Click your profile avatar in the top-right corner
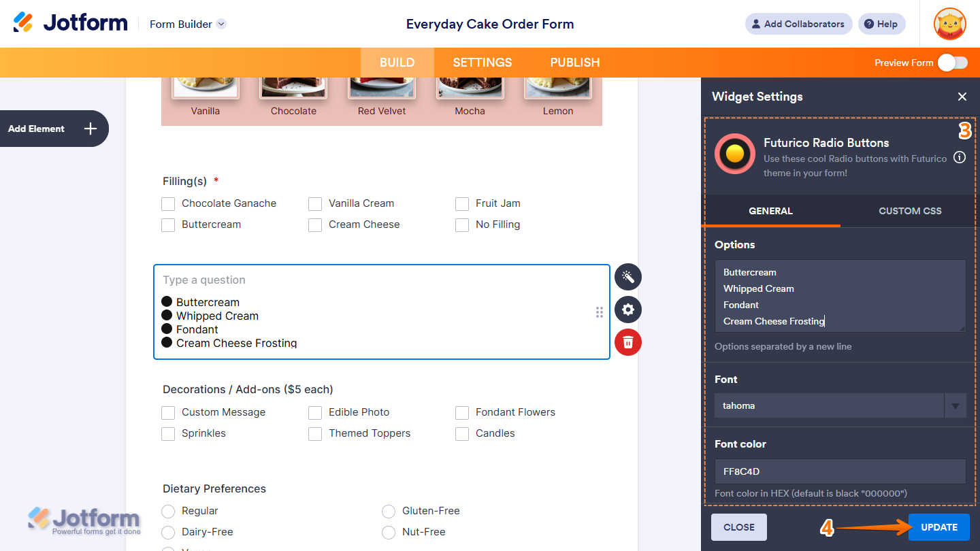This screenshot has width=980, height=551. (949, 24)
